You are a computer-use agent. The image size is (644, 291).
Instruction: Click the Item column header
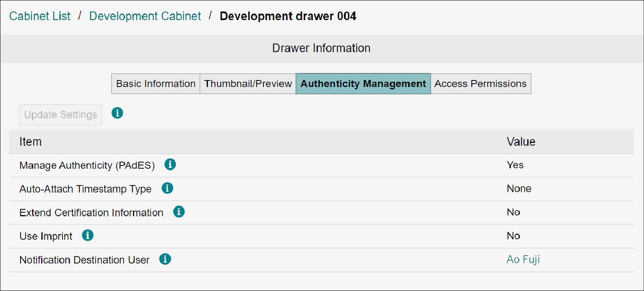(30, 142)
